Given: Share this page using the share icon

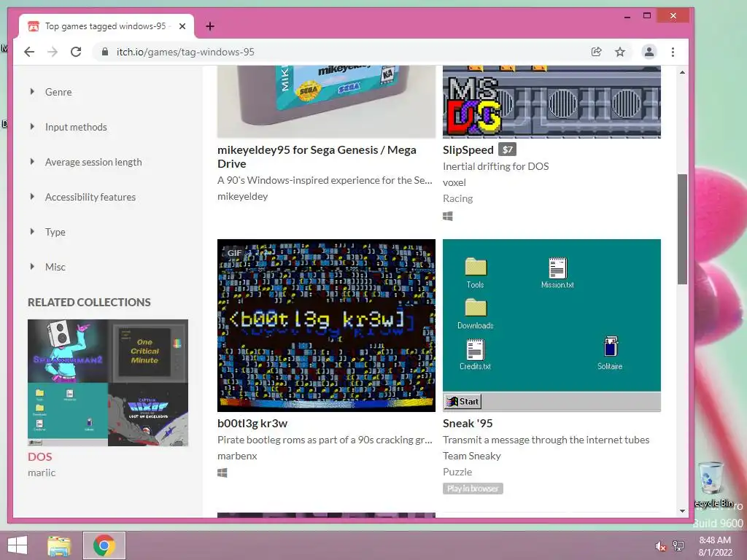Looking at the screenshot, I should 597,52.
